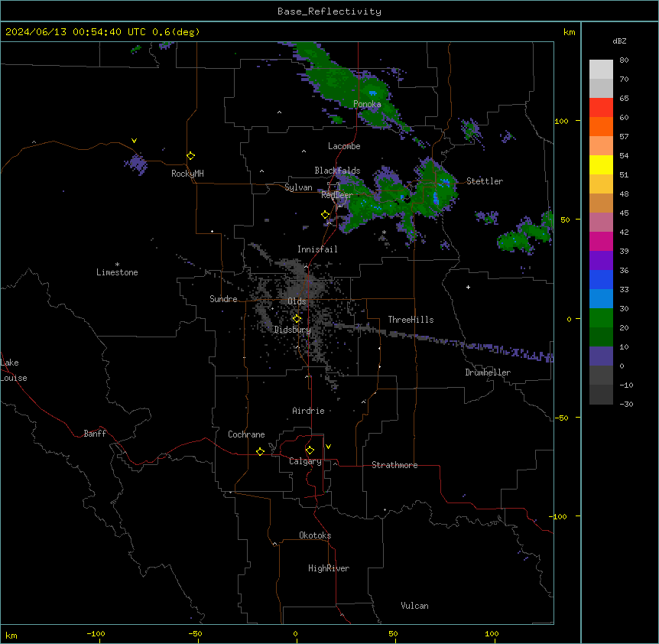Pick the red 60-65 dBZ legend swatch
Image resolution: width=659 pixels, height=644 pixels.
[601, 108]
